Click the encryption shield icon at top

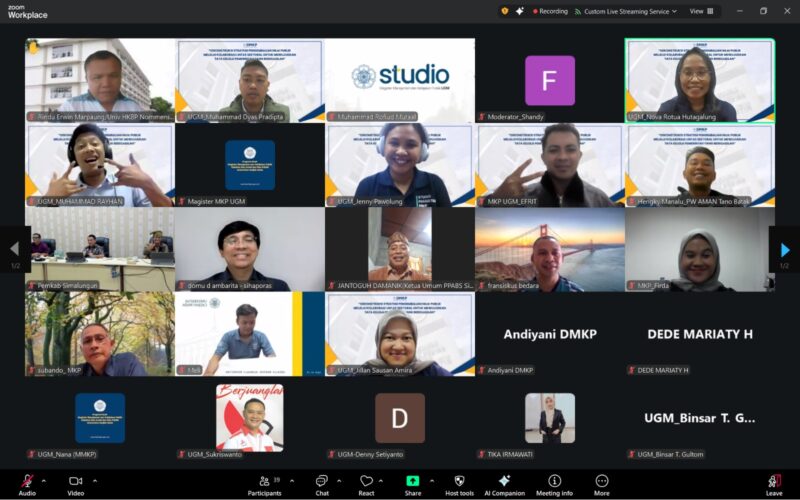[505, 11]
